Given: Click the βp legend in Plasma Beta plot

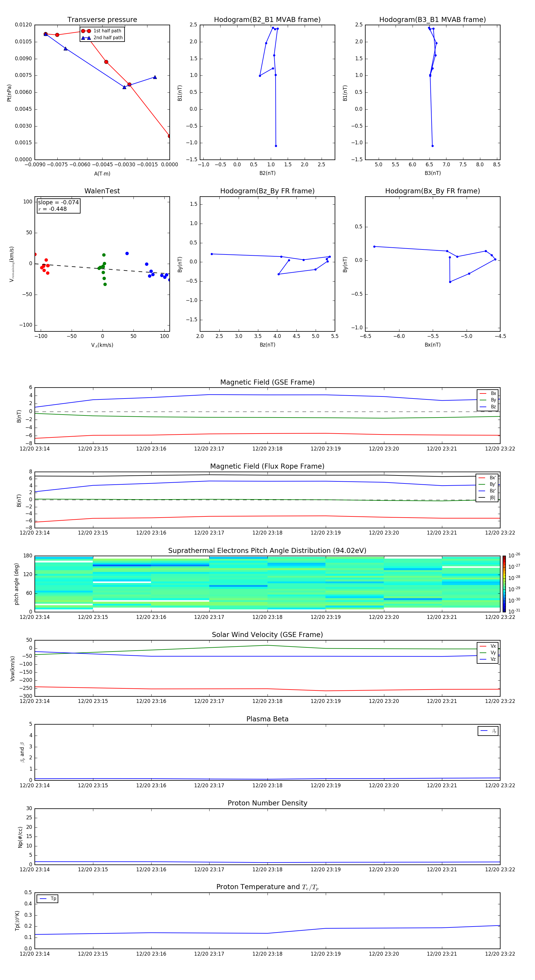Looking at the screenshot, I should pyautogui.click(x=488, y=731).
